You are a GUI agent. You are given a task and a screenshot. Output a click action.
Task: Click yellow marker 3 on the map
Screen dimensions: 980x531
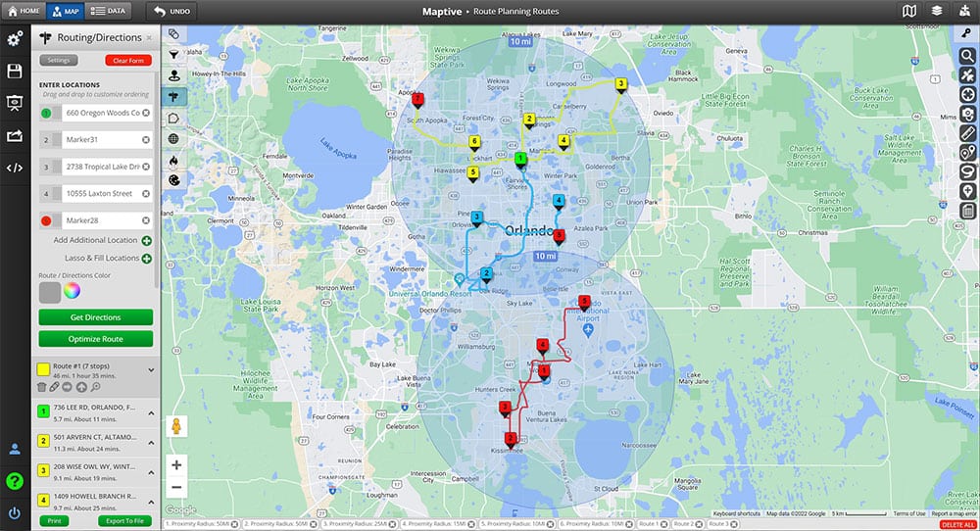tap(620, 84)
